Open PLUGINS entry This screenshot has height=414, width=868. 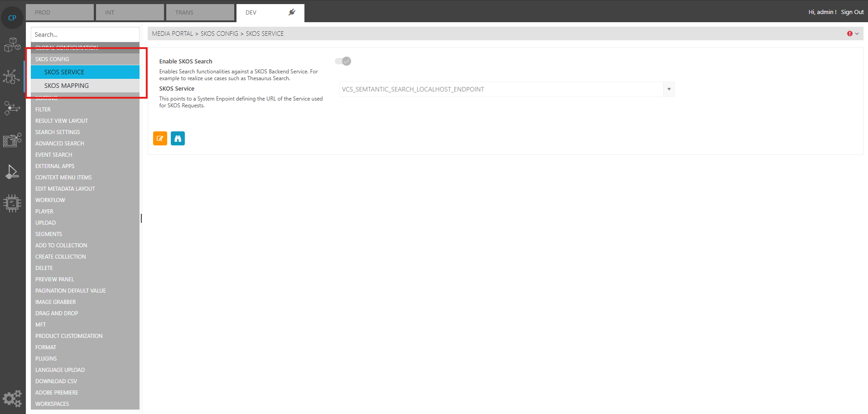click(x=85, y=359)
